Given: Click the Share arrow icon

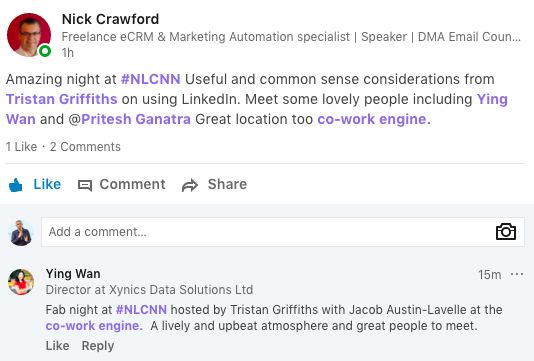Looking at the screenshot, I should coord(190,185).
